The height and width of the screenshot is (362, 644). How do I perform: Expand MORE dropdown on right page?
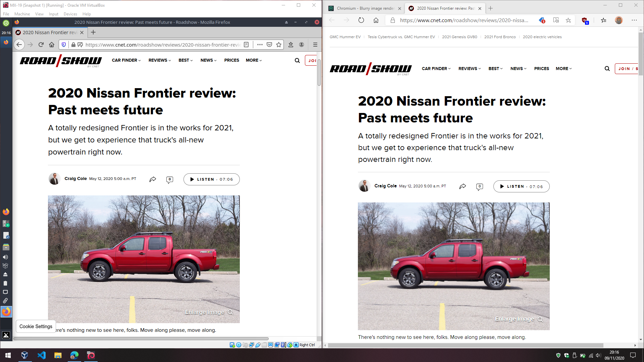tap(563, 69)
